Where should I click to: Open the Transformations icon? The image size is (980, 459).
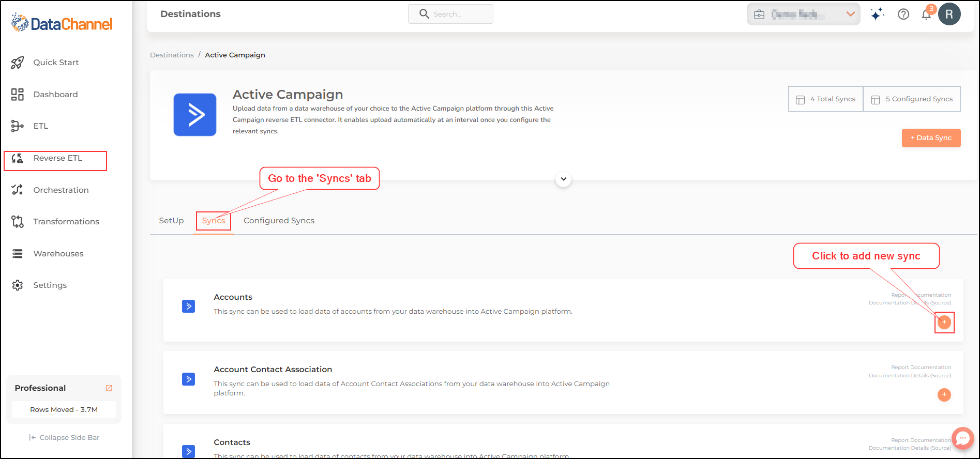[18, 222]
